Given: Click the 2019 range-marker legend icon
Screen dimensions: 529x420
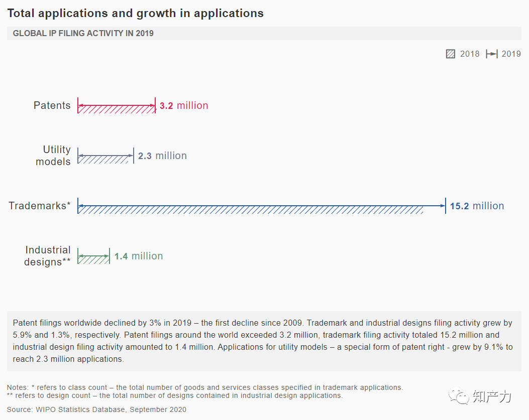Looking at the screenshot, I should tap(491, 54).
